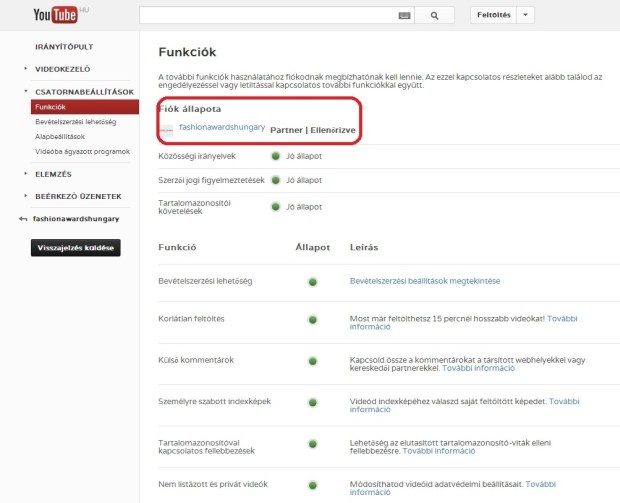Expand the ELEMZÉS sidebar arrow

25,173
